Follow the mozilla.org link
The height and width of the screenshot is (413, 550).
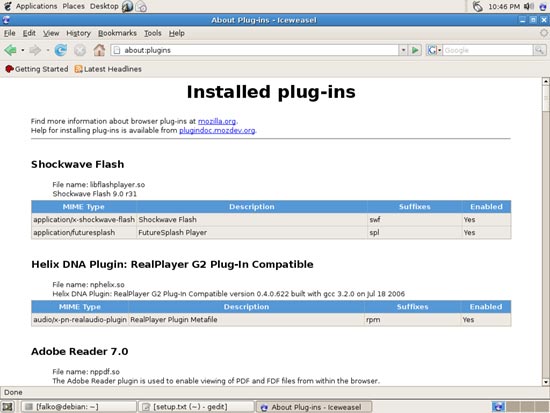[x=217, y=121]
